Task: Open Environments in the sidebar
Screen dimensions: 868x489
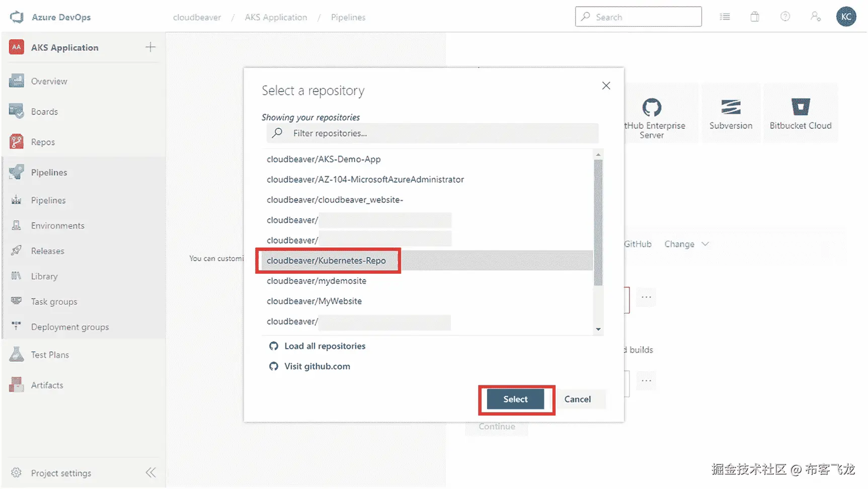Action: [58, 225]
